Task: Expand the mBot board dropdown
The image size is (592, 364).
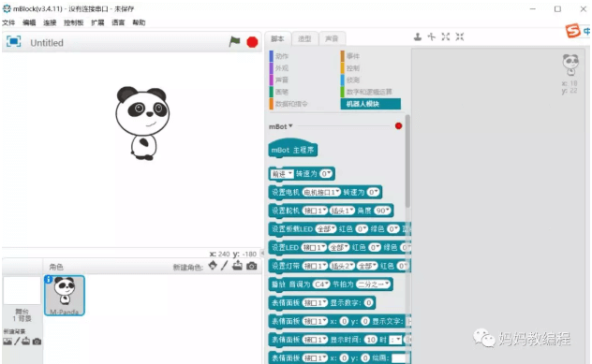Action: pyautogui.click(x=280, y=126)
